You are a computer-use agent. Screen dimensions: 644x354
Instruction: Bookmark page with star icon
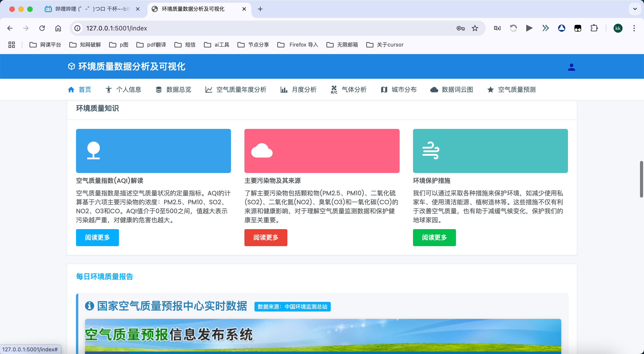pyautogui.click(x=475, y=28)
